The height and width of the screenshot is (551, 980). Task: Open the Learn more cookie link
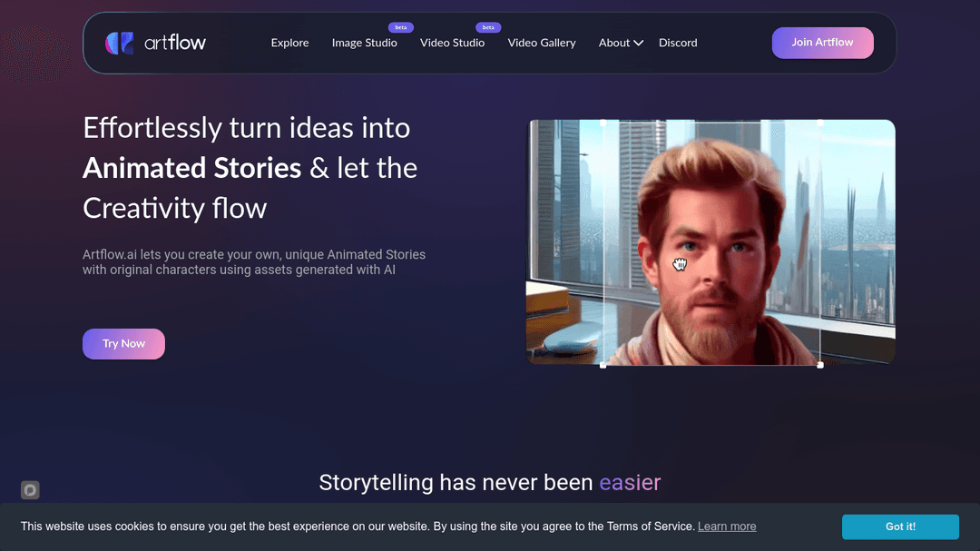click(727, 526)
